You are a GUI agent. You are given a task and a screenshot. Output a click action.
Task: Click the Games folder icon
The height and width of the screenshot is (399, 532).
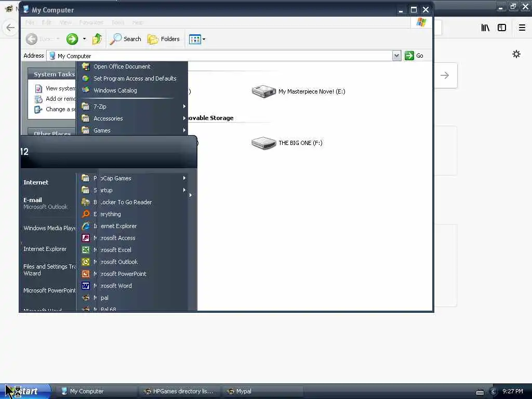pos(86,130)
